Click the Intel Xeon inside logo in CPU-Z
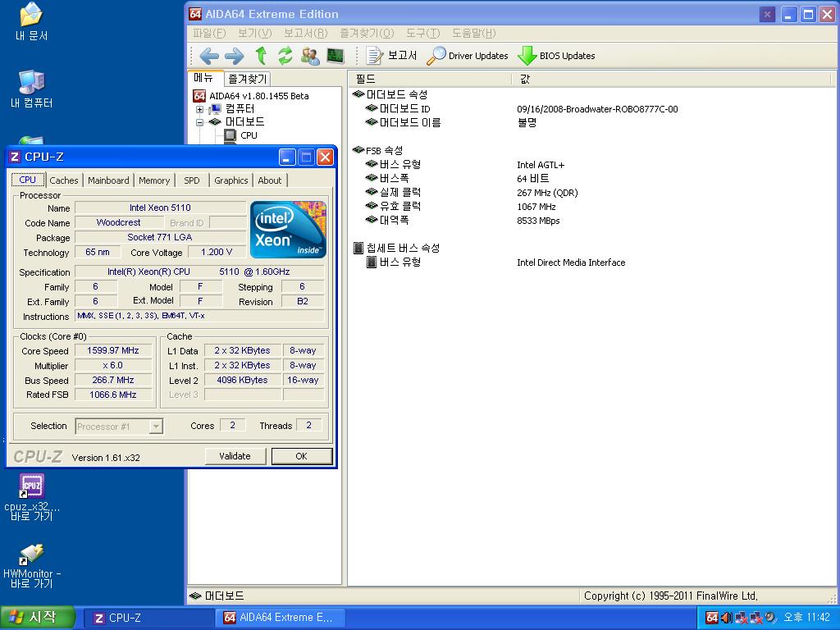 click(288, 230)
